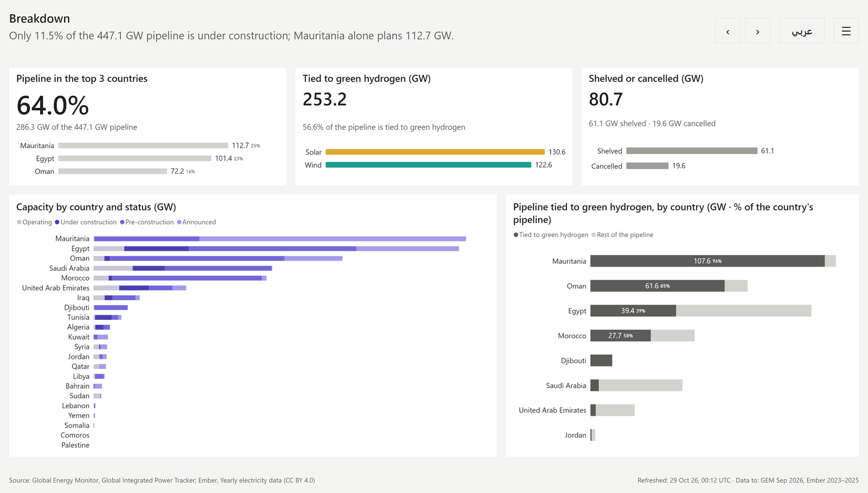This screenshot has width=868, height=493.
Task: Click the 'Refreshed: 29 Oct 26' footer text
Action: pyautogui.click(x=748, y=480)
